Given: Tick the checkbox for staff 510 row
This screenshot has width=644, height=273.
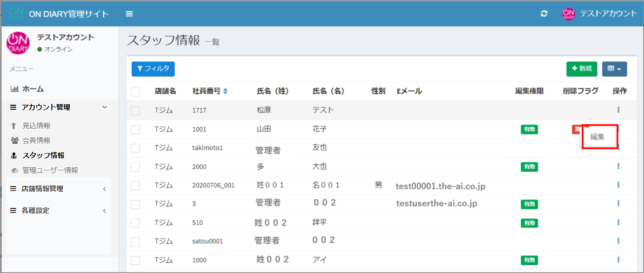Looking at the screenshot, I should tap(135, 223).
